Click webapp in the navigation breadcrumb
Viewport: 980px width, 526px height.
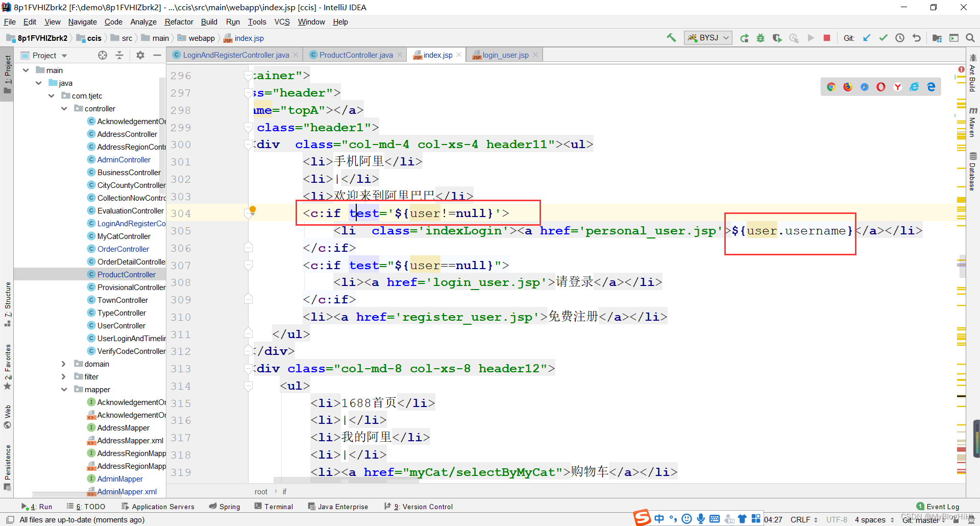pos(197,38)
